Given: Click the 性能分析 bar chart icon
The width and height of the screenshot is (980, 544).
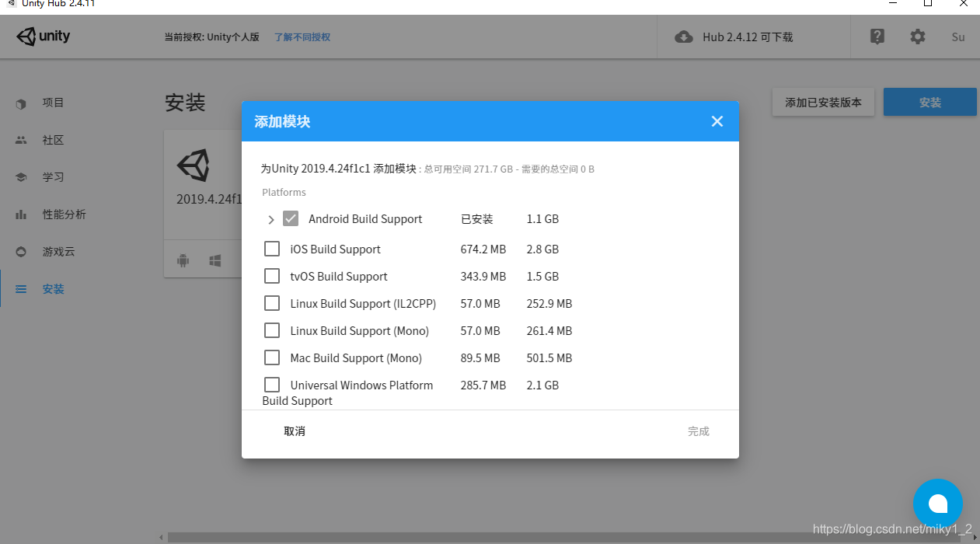Looking at the screenshot, I should pos(21,214).
